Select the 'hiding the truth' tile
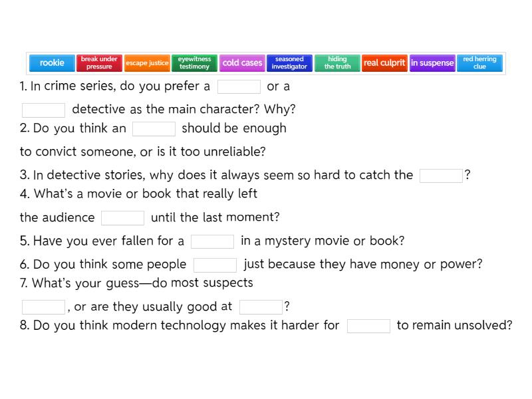This screenshot has height=399, width=532. click(x=337, y=63)
